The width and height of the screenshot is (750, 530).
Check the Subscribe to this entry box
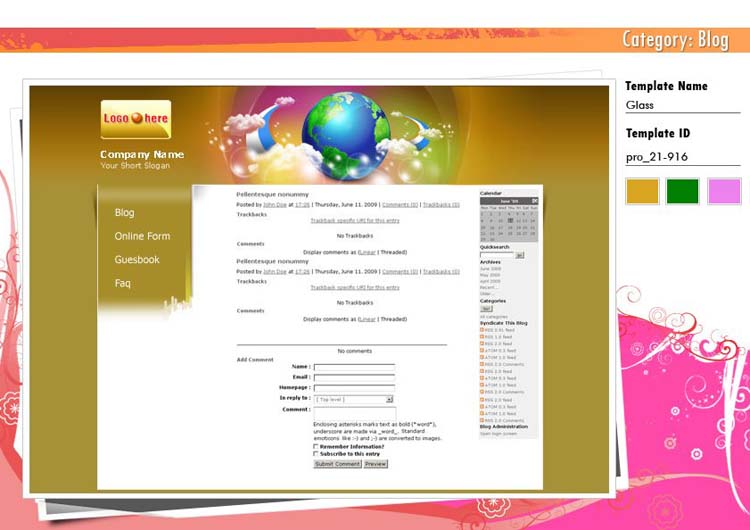[x=317, y=454]
